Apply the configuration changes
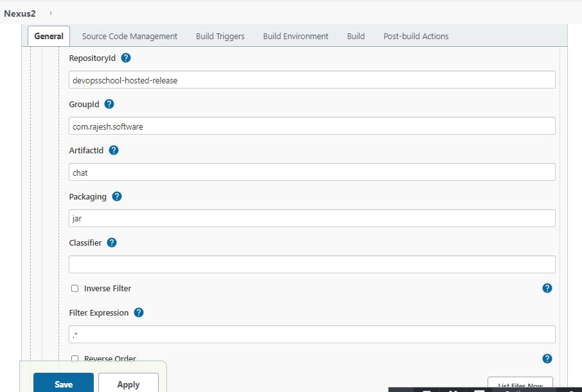The height and width of the screenshot is (392, 582). click(128, 384)
